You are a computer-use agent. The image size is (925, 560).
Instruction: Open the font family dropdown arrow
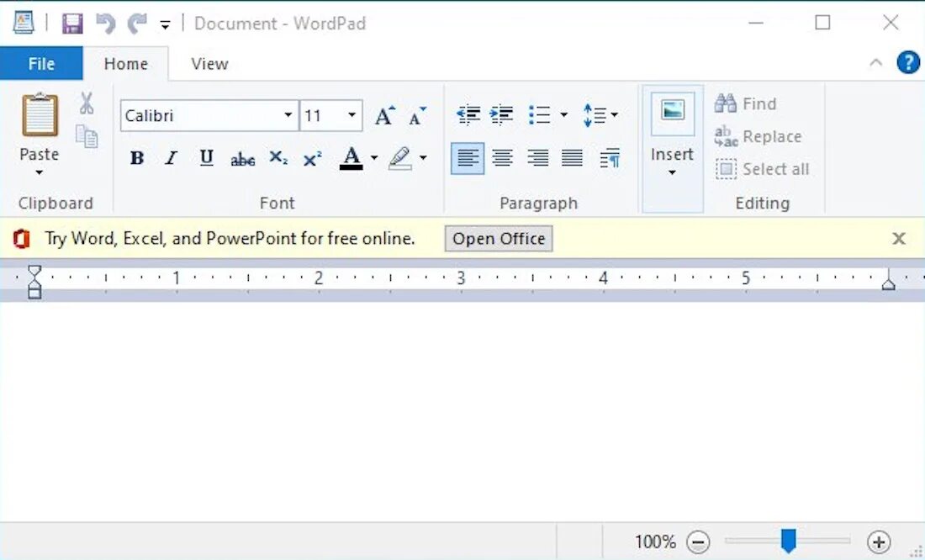288,115
